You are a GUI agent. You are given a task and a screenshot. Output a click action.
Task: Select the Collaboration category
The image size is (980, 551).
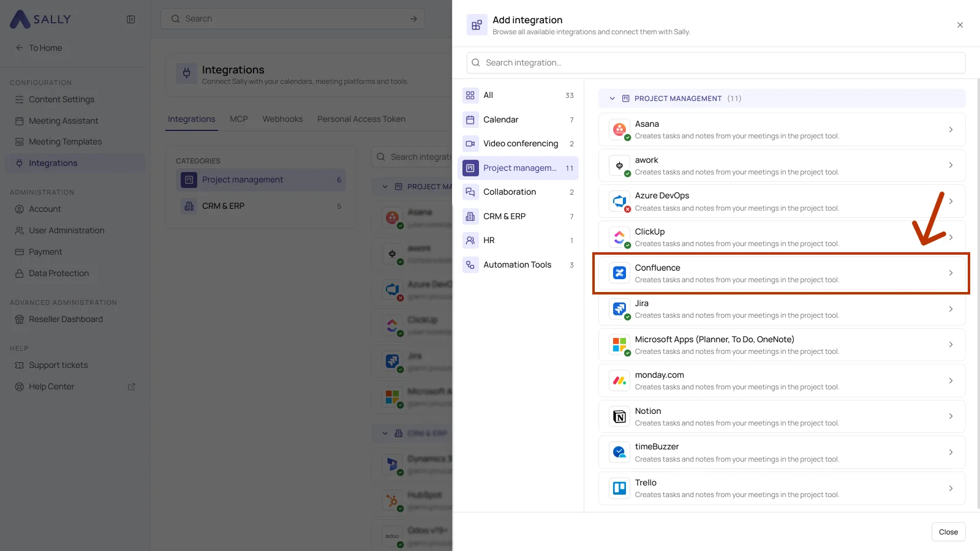518,192
